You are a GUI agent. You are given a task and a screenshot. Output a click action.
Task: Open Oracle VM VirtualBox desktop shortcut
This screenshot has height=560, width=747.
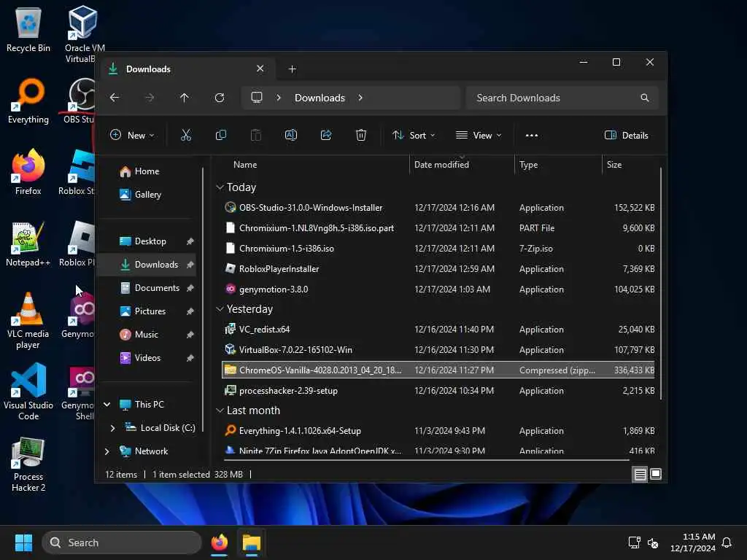(83, 35)
